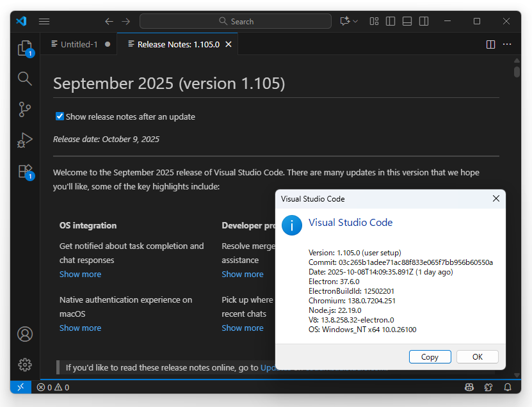Click the notifications bell in the status bar
The width and height of the screenshot is (532, 407).
(506, 387)
